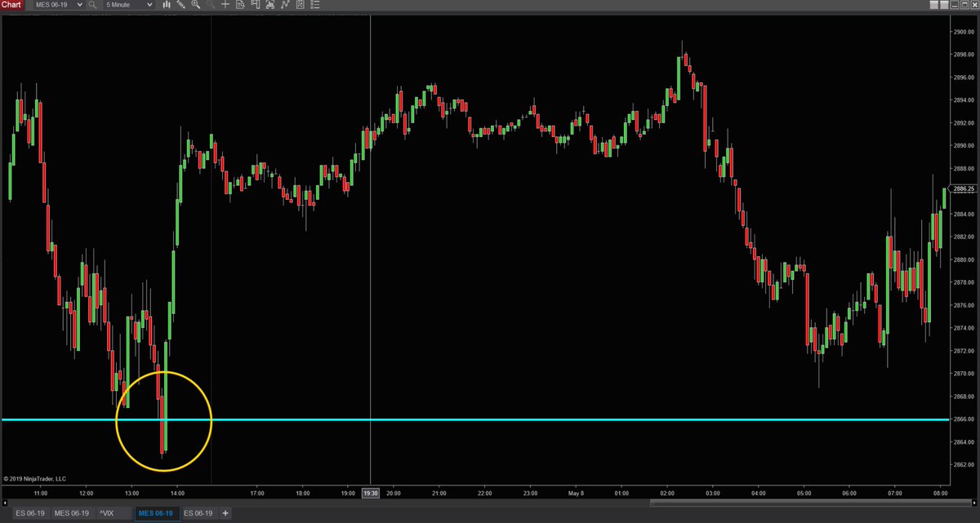Click the instrument search magnifier icon

pos(93,5)
